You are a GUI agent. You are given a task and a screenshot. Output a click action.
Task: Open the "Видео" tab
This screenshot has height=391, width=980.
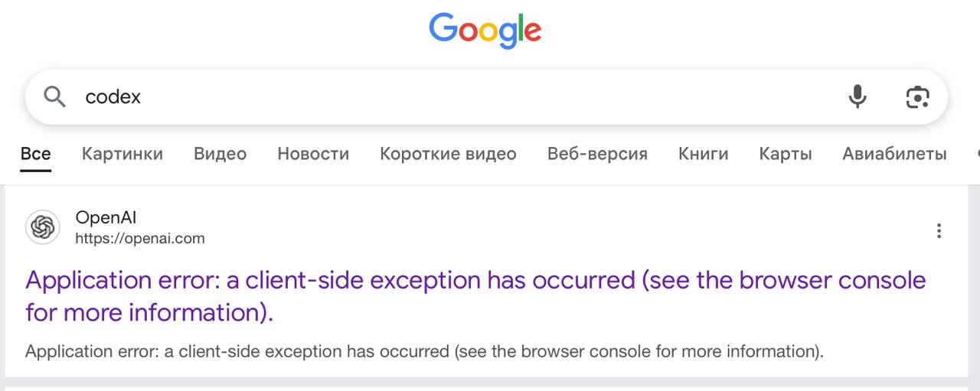coord(220,154)
